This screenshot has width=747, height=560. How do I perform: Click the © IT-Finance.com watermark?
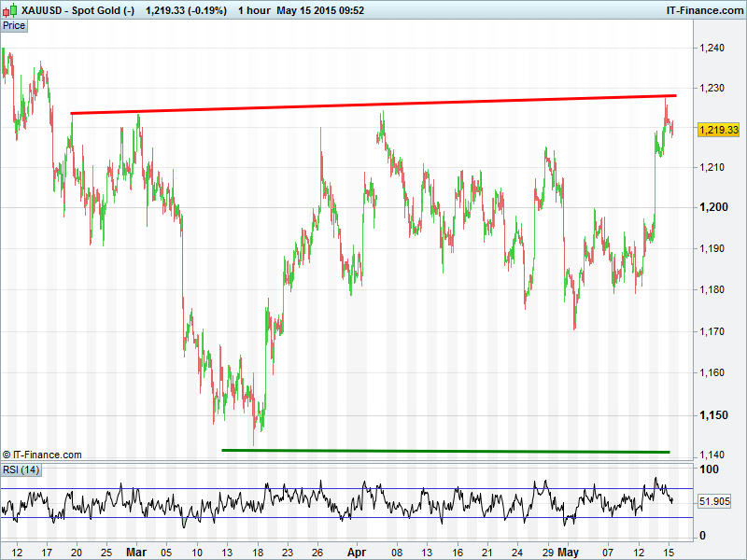tap(42, 455)
